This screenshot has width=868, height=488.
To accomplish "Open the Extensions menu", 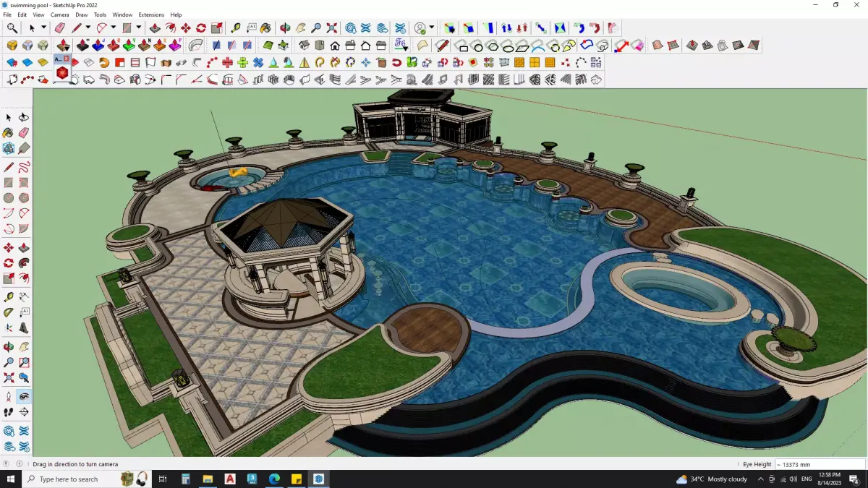I will [x=151, y=14].
